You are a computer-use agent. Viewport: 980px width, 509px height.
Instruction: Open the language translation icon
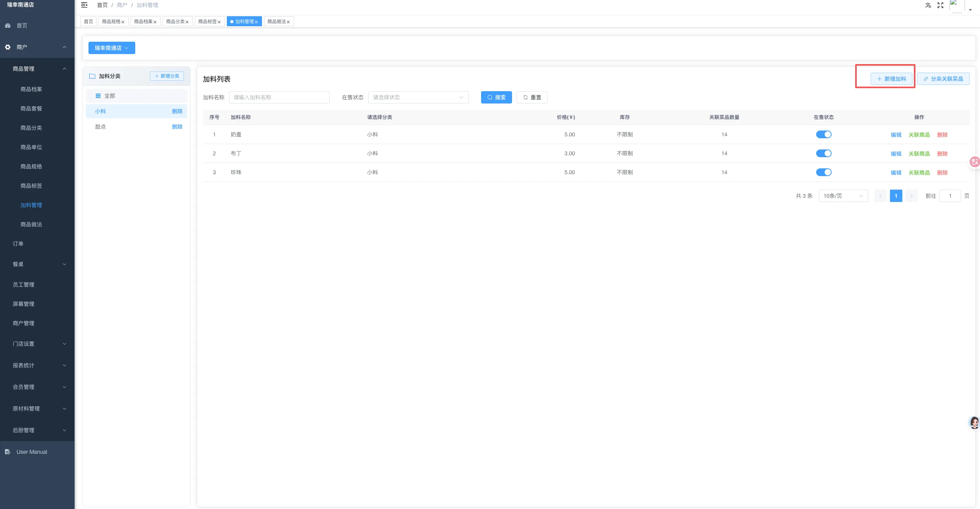928,5
